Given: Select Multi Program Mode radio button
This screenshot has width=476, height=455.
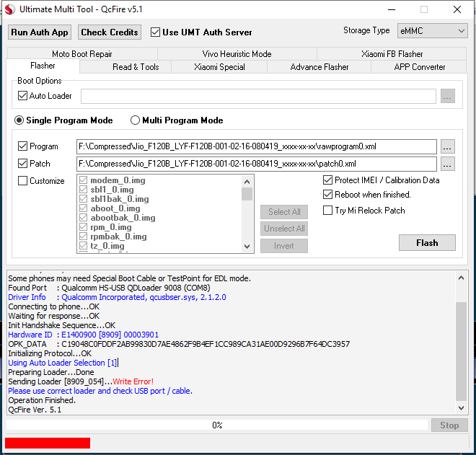Looking at the screenshot, I should pos(135,120).
